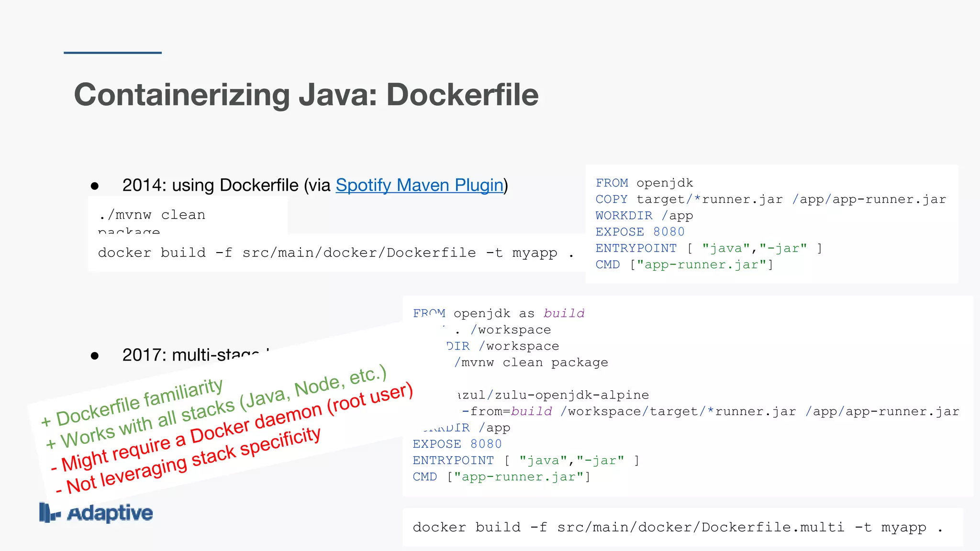Select the slide title 'Containerizing Java: Dockerfile'
Viewport: 980px width, 551px height.
click(306, 95)
